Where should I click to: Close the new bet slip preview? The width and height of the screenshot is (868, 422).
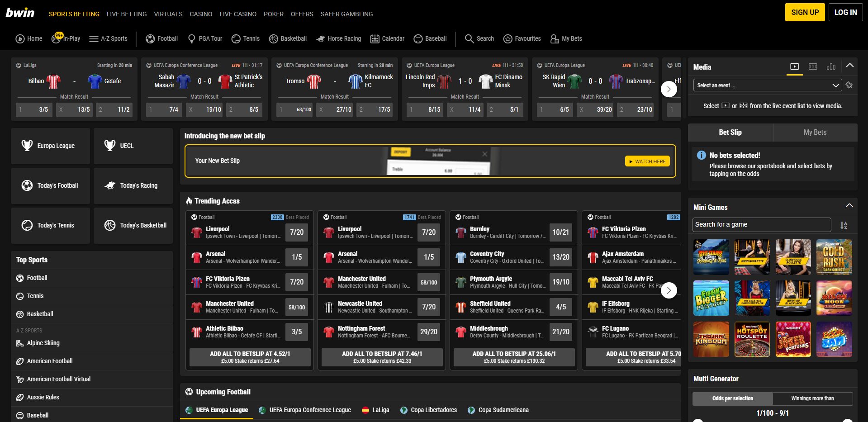[484, 154]
